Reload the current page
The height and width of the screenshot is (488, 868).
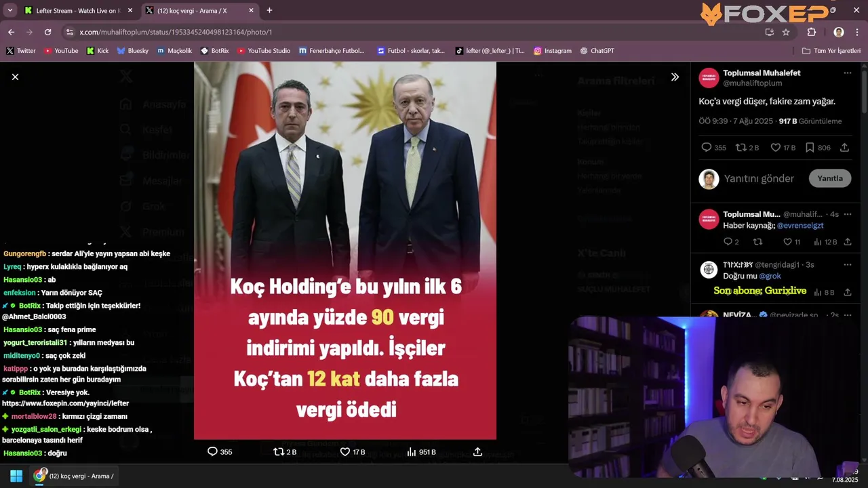pyautogui.click(x=47, y=32)
